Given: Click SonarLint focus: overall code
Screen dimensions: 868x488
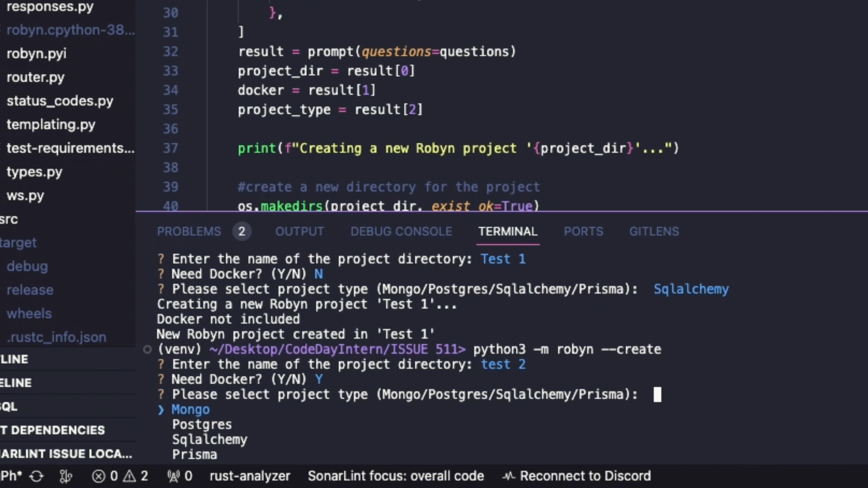Looking at the screenshot, I should [396, 476].
